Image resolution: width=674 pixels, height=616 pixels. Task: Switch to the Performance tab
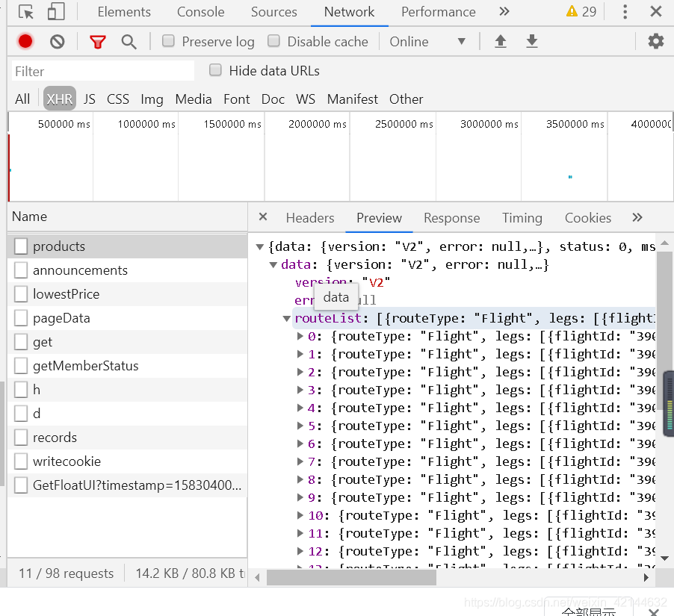(x=438, y=12)
